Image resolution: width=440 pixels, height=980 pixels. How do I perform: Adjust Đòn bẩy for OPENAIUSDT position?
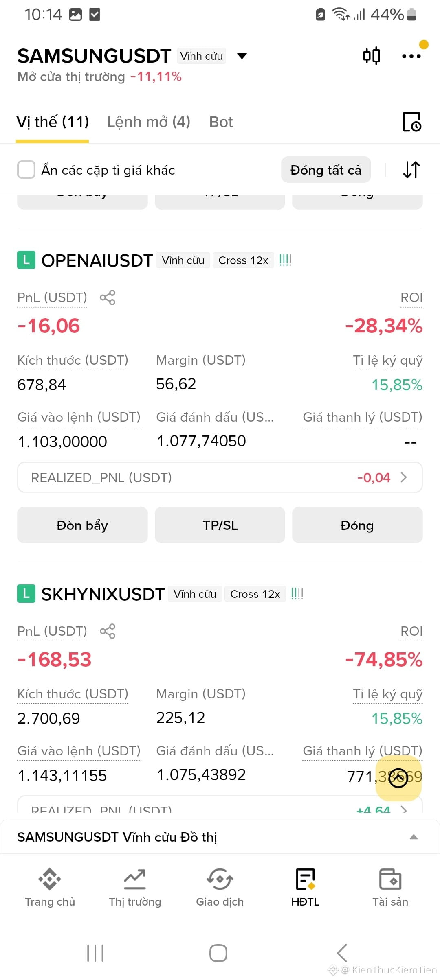[x=82, y=525]
